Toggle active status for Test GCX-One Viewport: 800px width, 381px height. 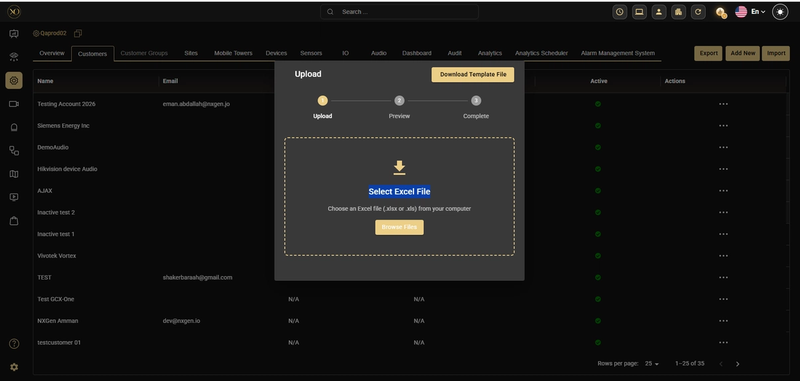pyautogui.click(x=597, y=299)
